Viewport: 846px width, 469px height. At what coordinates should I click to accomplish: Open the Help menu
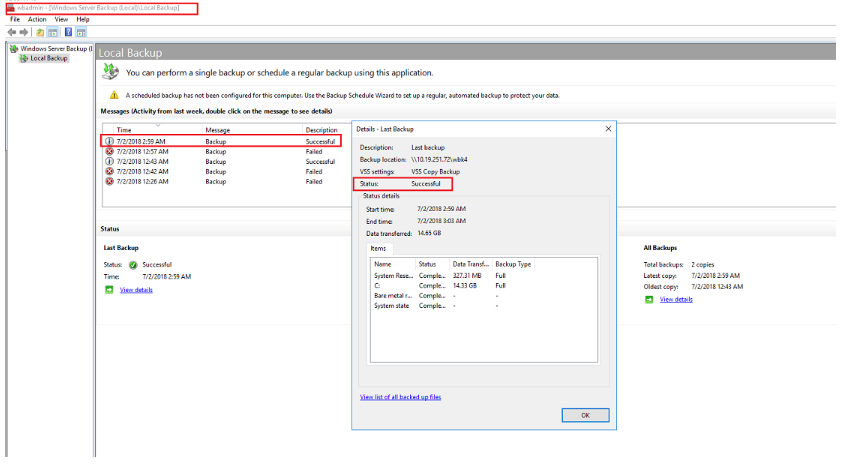(x=83, y=19)
